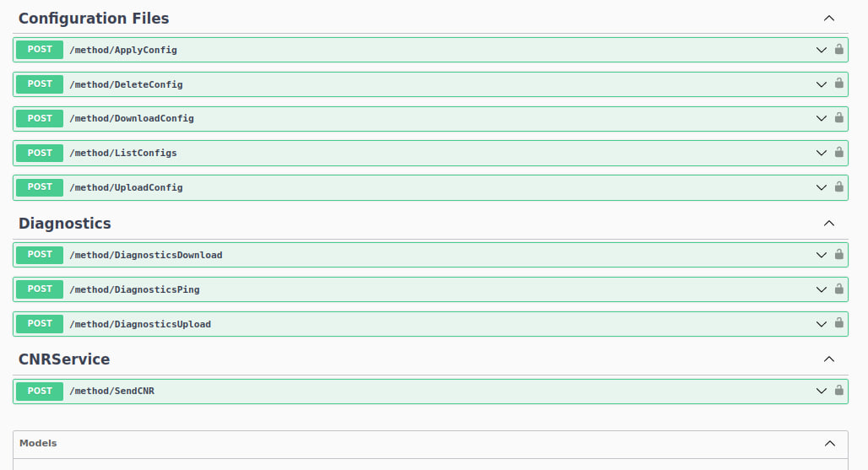Collapse the Configuration Files section arrow
868x470 pixels.
pos(828,19)
